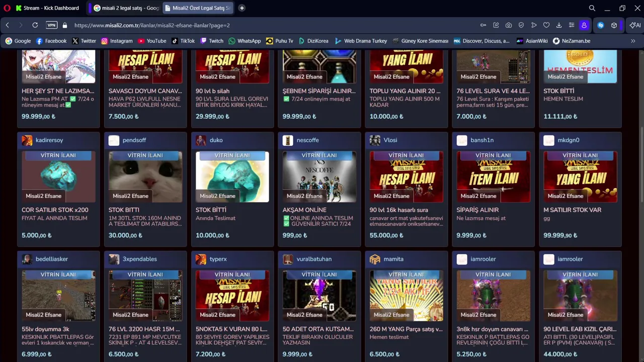Open the extensions cube icon
This screenshot has width=644, height=362.
614,25
